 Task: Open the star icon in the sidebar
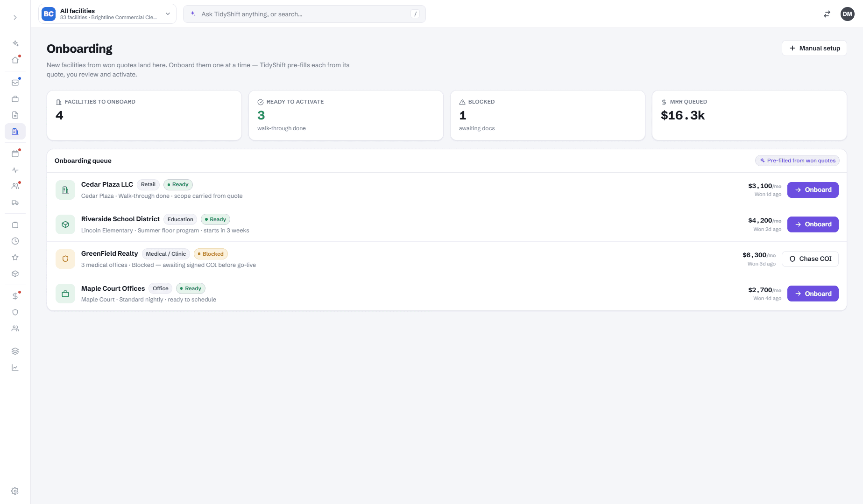pos(15,258)
